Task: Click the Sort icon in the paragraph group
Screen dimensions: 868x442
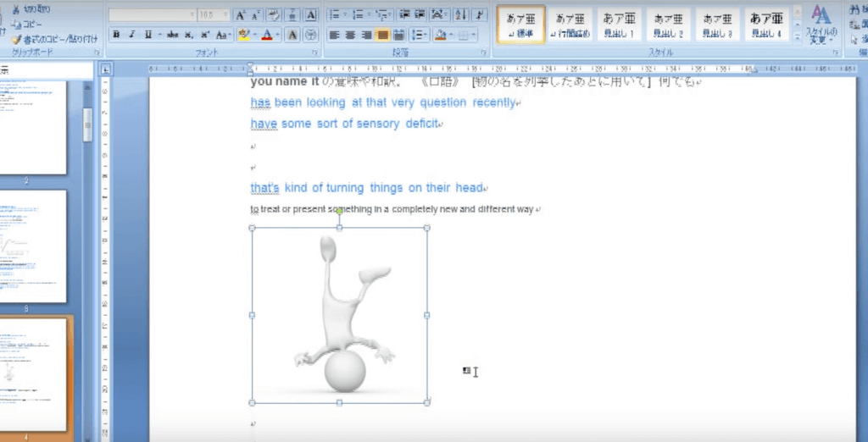Action: [x=460, y=15]
